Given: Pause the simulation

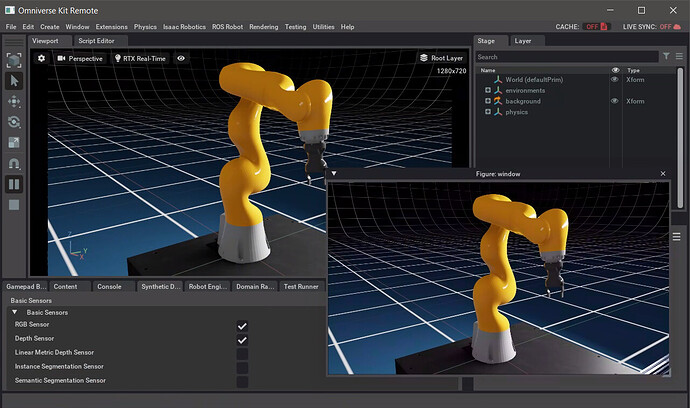Looking at the screenshot, I should 14,184.
